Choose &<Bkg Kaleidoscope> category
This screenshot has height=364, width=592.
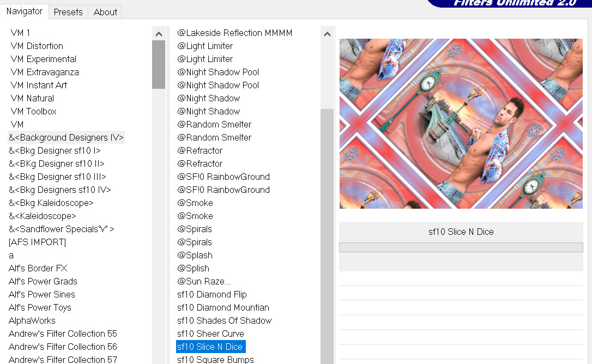(x=51, y=203)
